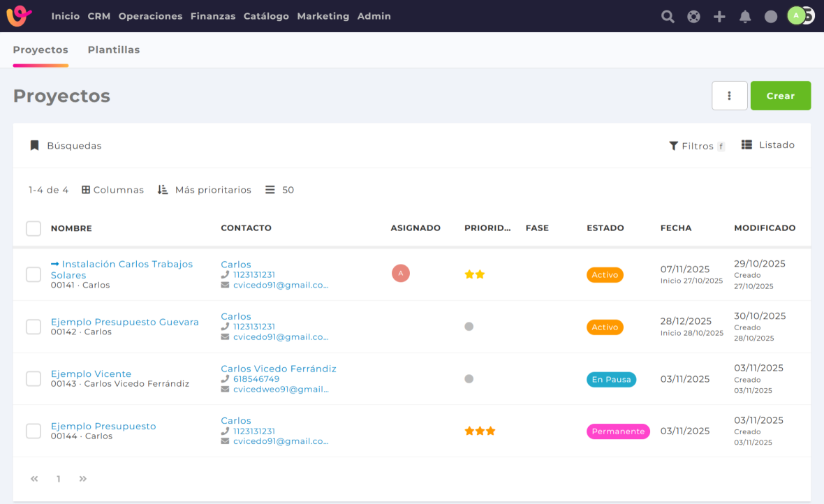Open the three-dot options button beside Crear
The image size is (824, 504).
pos(729,96)
